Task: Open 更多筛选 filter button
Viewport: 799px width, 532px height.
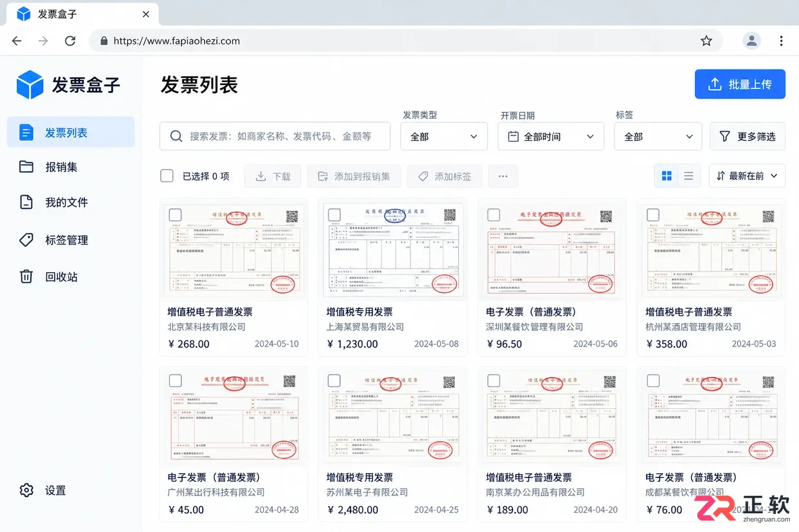Action: [747, 136]
